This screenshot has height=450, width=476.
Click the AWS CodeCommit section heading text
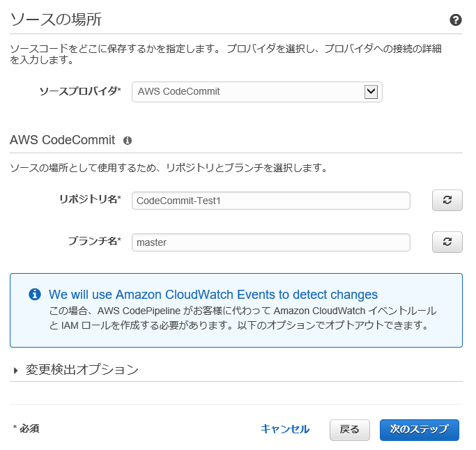[x=62, y=141]
